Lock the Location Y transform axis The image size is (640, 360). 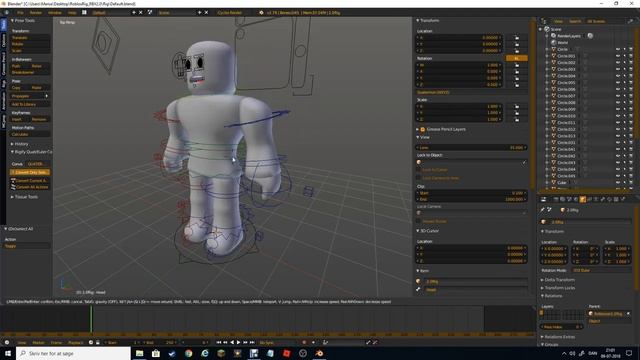[x=517, y=44]
